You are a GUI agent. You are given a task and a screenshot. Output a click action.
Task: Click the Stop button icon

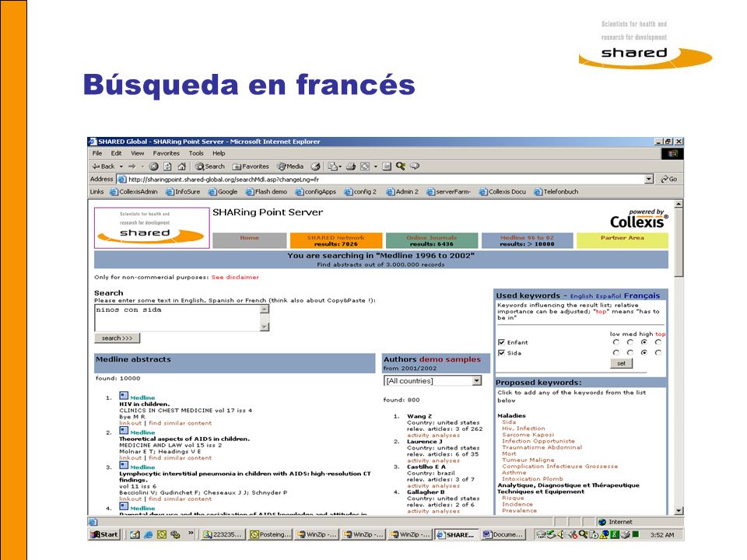[153, 166]
